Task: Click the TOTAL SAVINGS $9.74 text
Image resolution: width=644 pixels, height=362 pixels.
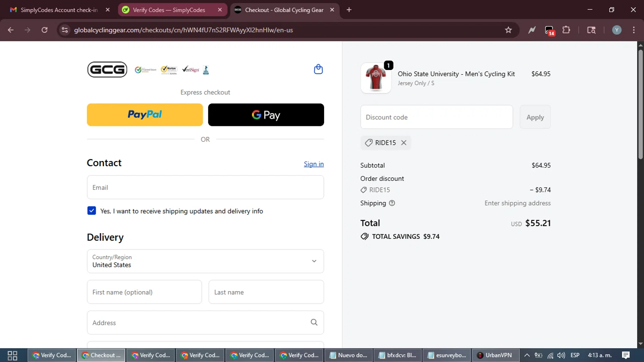Action: coord(406,237)
